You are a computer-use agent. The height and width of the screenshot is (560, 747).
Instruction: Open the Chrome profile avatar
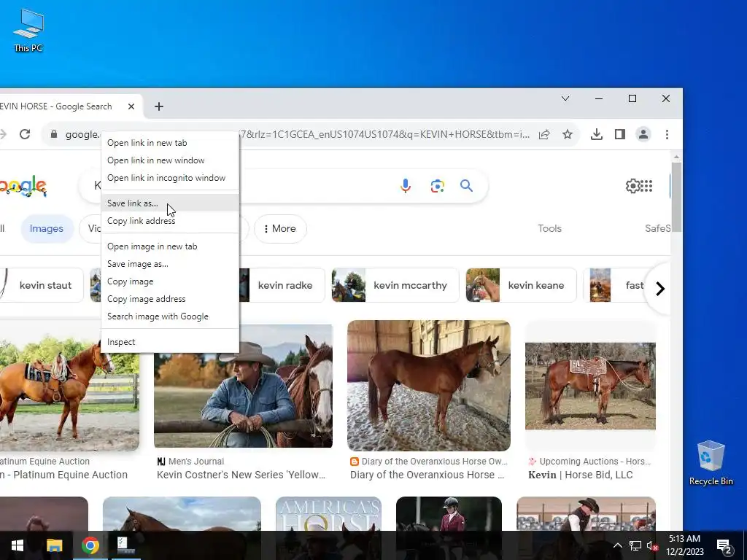tap(643, 134)
